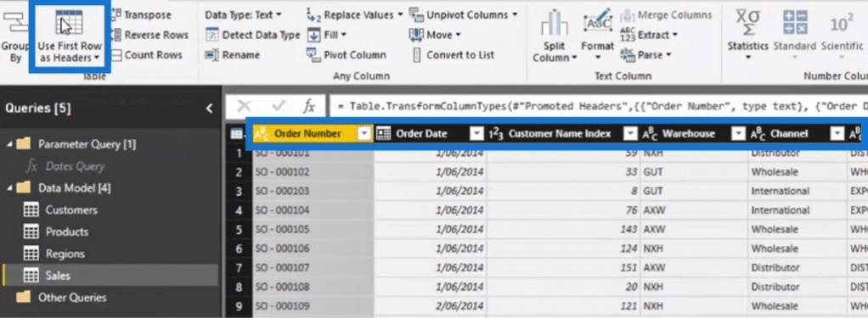Select Customer Name Index column header

[x=560, y=133]
